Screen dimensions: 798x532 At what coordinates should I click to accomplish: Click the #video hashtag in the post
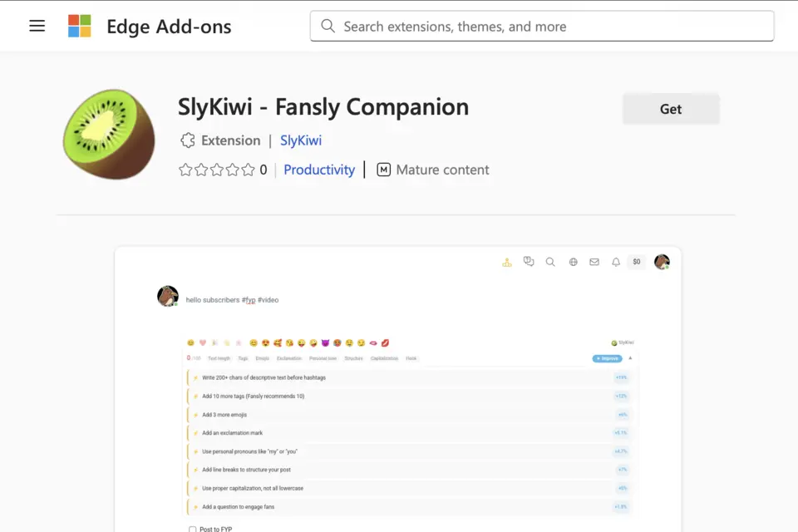tap(268, 300)
